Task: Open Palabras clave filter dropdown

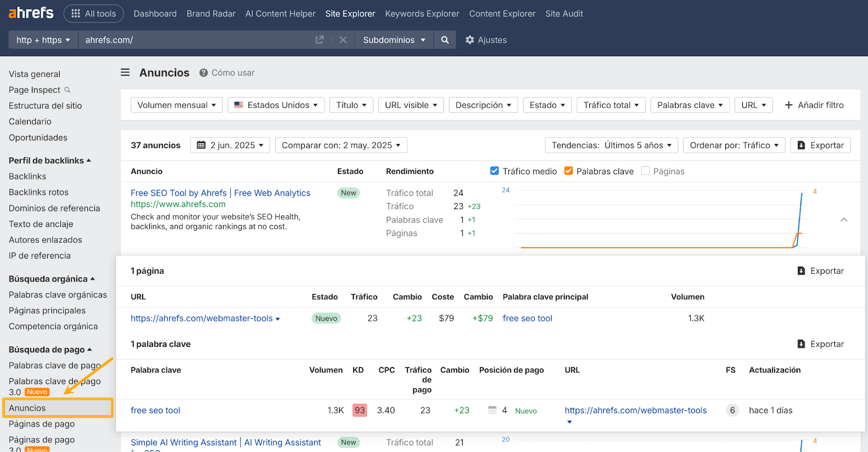Action: (x=690, y=105)
